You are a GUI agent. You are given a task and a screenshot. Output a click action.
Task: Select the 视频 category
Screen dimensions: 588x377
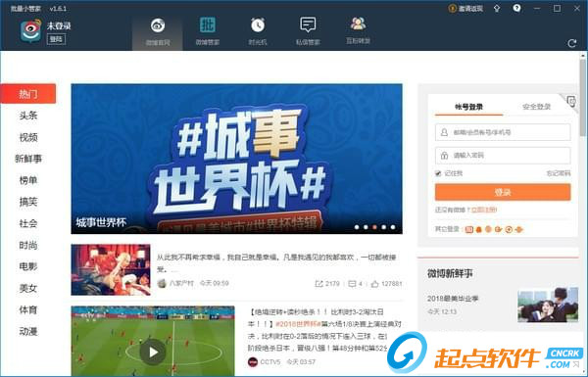tap(28, 137)
